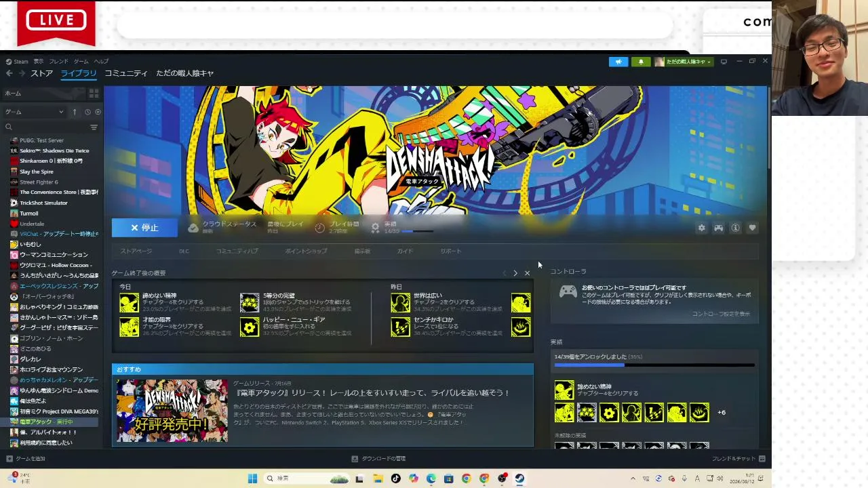
Task: Switch to the ストア tab
Action: [41, 73]
